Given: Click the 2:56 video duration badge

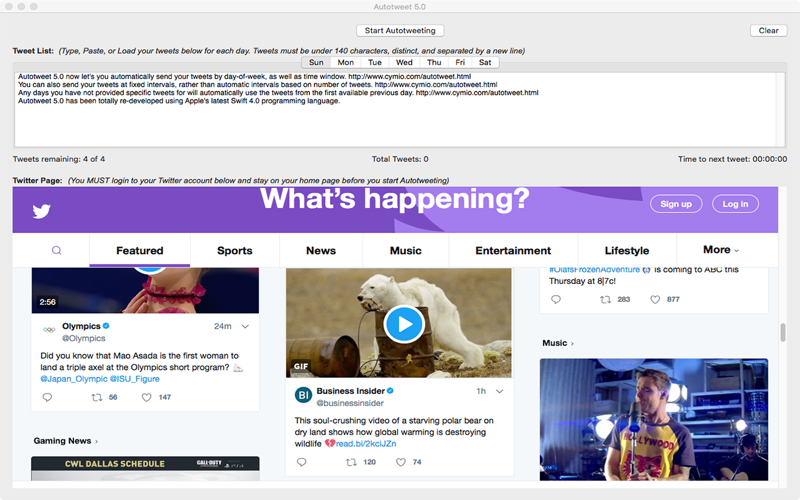Looking at the screenshot, I should 47,302.
